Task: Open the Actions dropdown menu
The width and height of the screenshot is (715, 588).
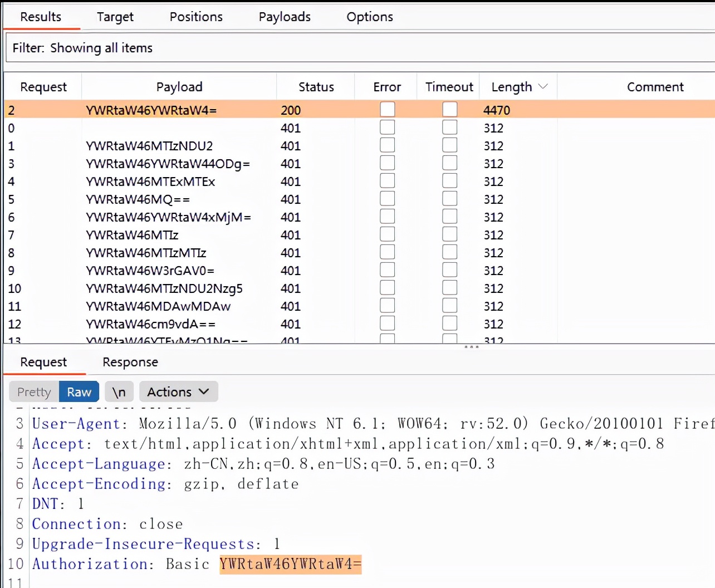Action: [x=178, y=392]
